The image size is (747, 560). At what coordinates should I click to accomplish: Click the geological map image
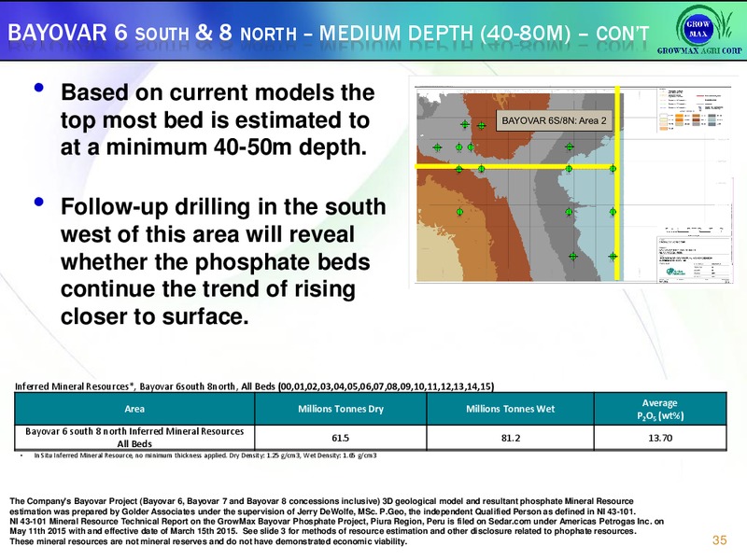pyautogui.click(x=571, y=183)
